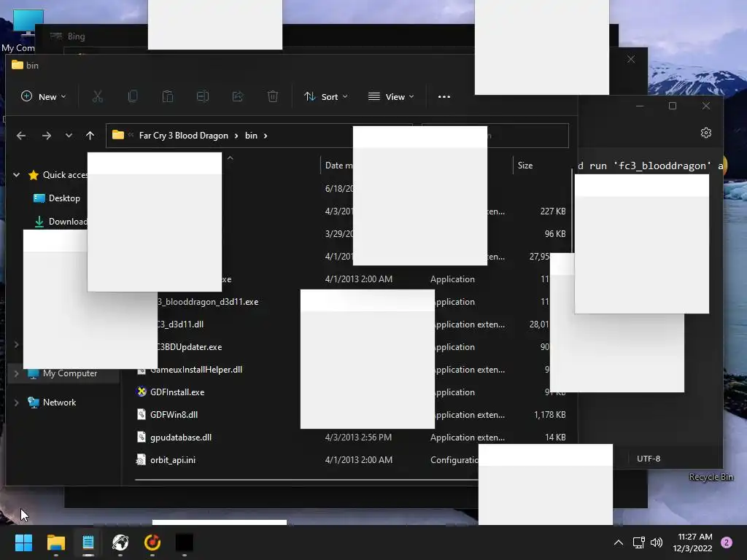
Task: Click the Share icon in the toolbar
Action: [x=238, y=97]
